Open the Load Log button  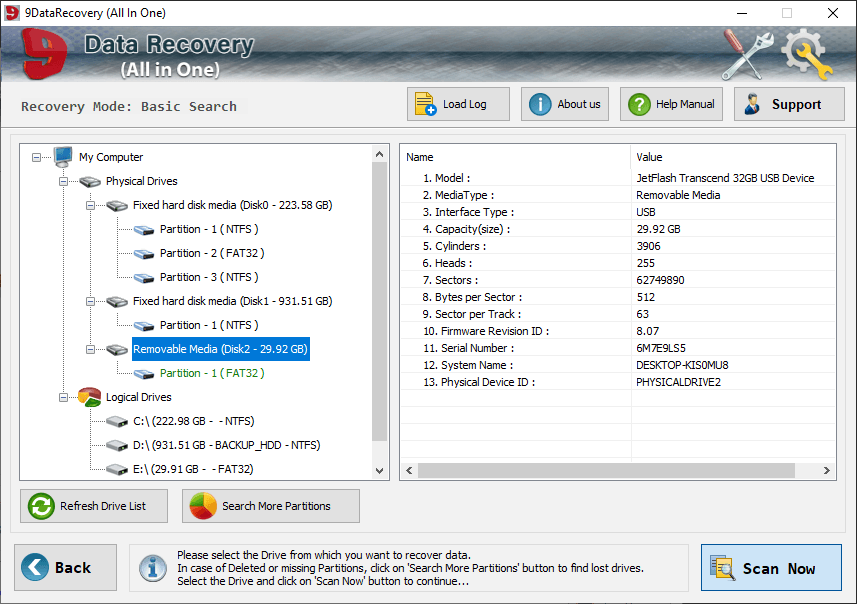(x=458, y=104)
